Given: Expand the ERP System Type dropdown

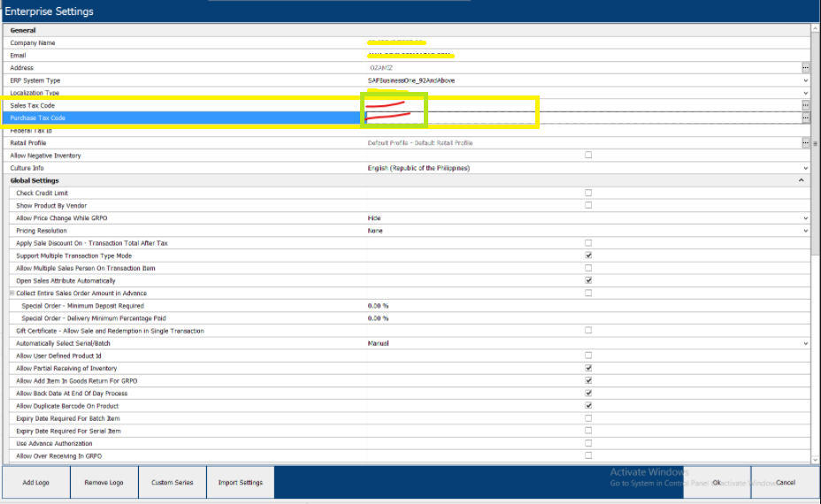Looking at the screenshot, I should pyautogui.click(x=805, y=80).
